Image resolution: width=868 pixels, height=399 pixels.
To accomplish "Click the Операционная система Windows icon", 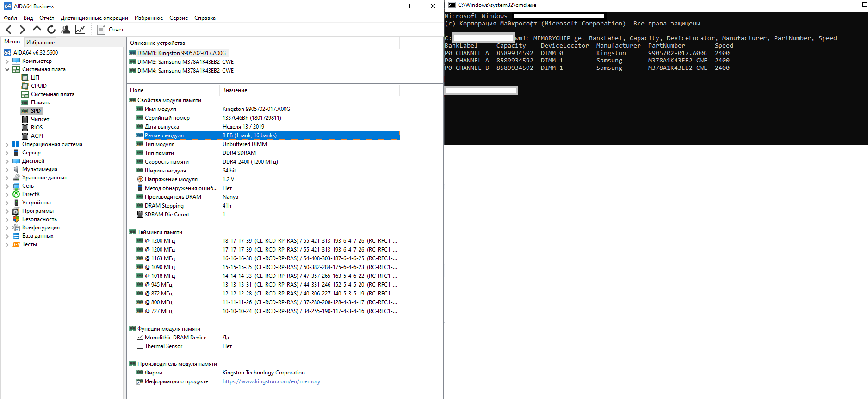I will point(16,144).
